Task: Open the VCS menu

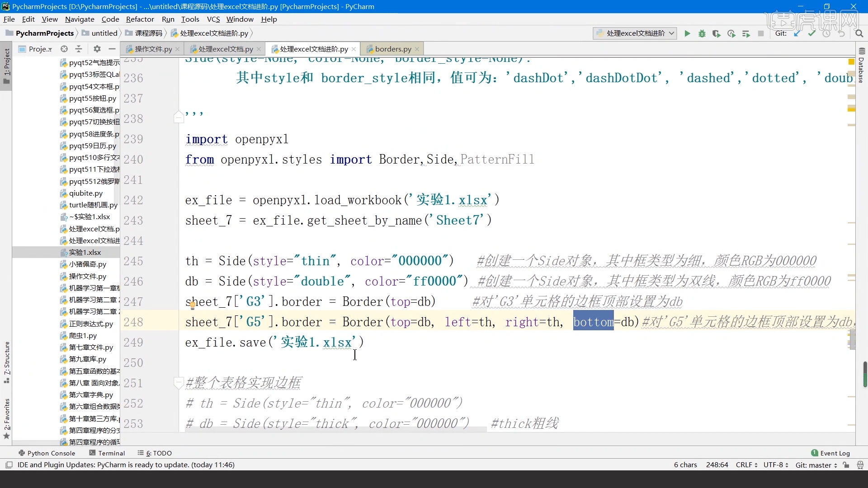Action: tap(213, 19)
